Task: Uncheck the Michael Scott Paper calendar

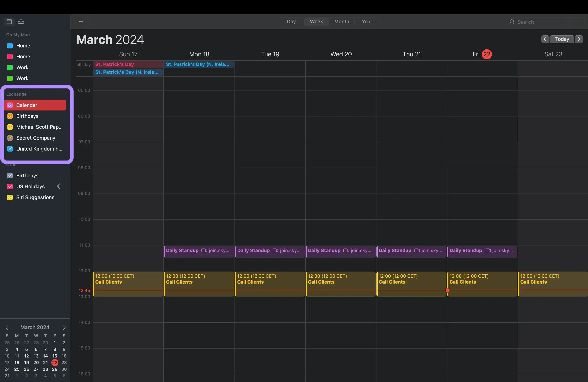Action: [x=10, y=127]
